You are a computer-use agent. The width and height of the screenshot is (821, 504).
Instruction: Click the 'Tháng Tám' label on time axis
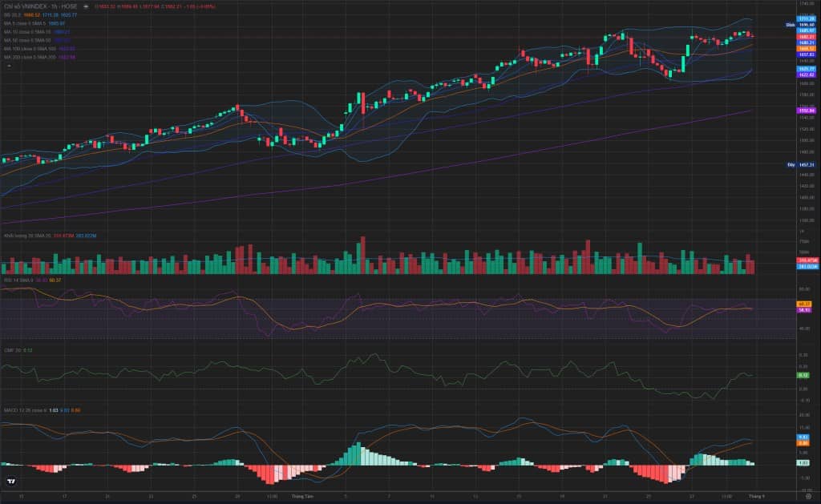(x=302, y=496)
